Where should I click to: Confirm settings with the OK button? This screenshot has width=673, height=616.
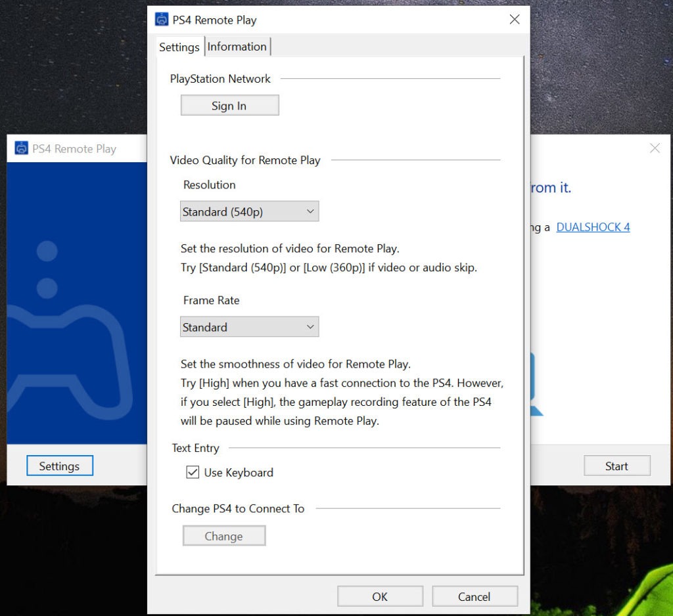tap(380, 597)
